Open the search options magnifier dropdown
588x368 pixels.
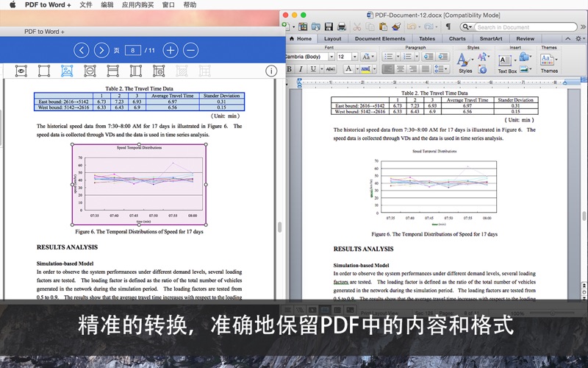coord(467,27)
